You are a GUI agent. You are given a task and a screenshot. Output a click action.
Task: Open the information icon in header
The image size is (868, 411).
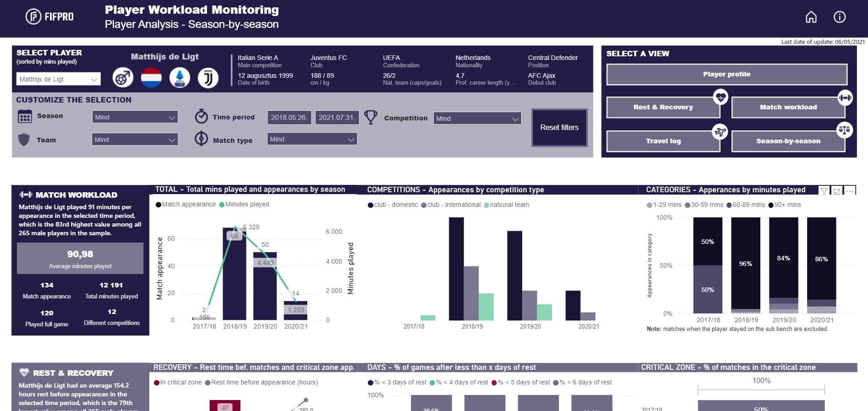[x=839, y=17]
